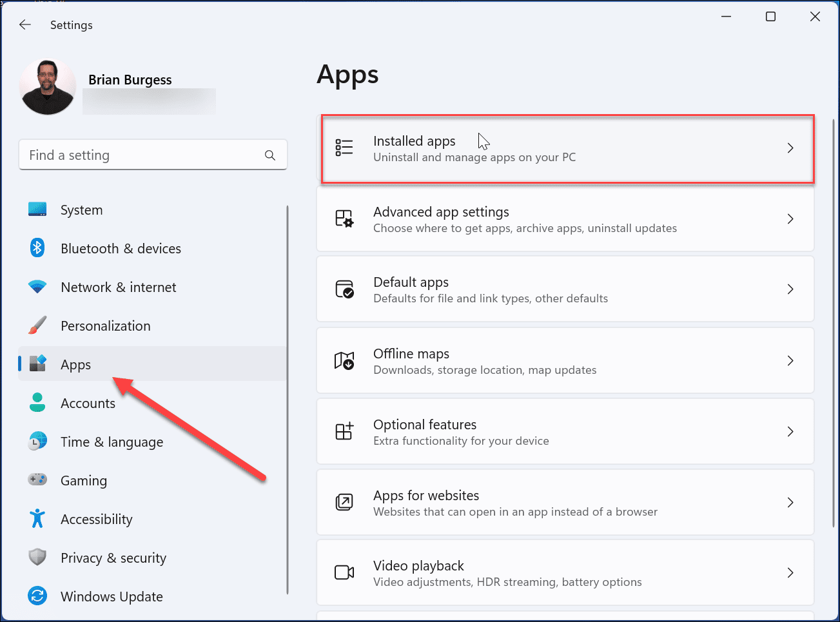
Task: Select the Accessibility figure icon
Action: click(37, 519)
